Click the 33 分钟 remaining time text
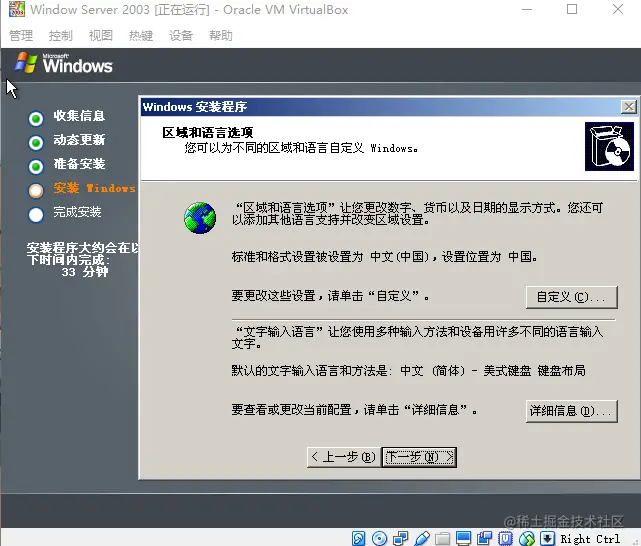Screen dimensions: 641x546 85,272
